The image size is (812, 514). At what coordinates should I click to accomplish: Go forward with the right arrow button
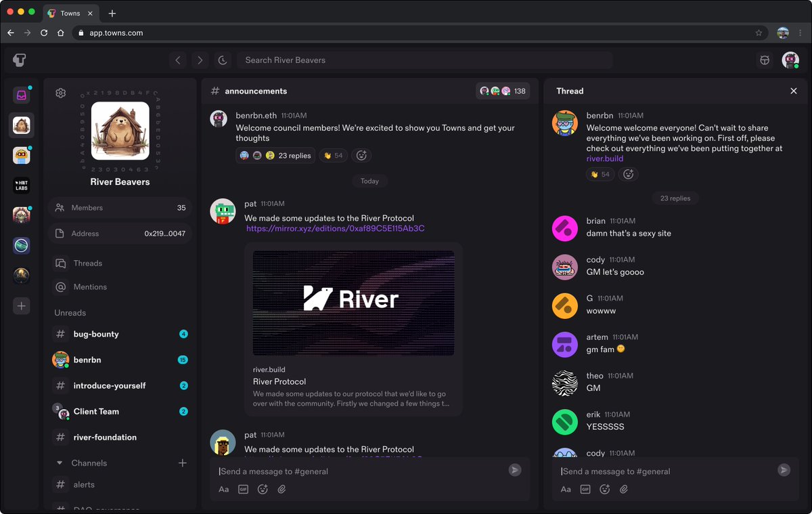click(x=200, y=60)
